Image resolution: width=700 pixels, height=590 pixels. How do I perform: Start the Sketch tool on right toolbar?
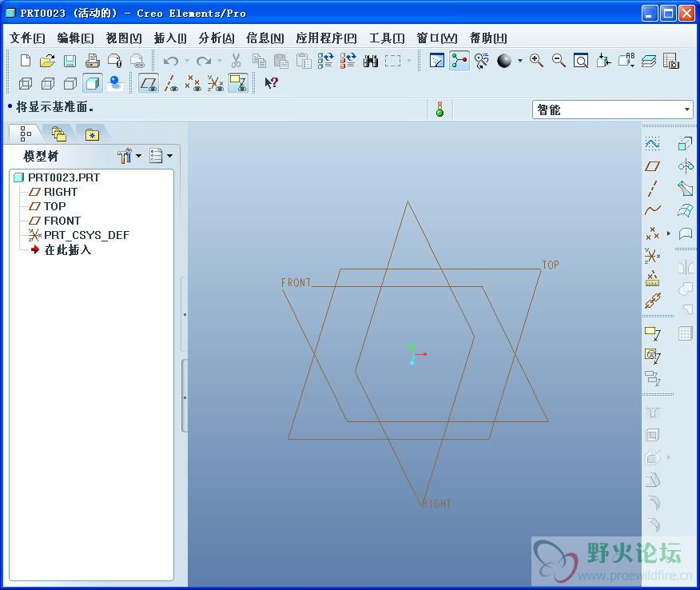652,144
